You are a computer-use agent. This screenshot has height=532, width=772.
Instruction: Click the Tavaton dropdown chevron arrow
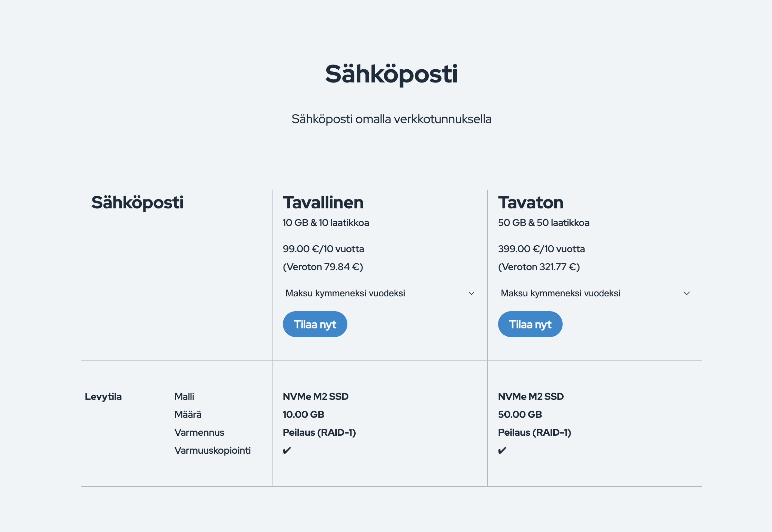(687, 293)
